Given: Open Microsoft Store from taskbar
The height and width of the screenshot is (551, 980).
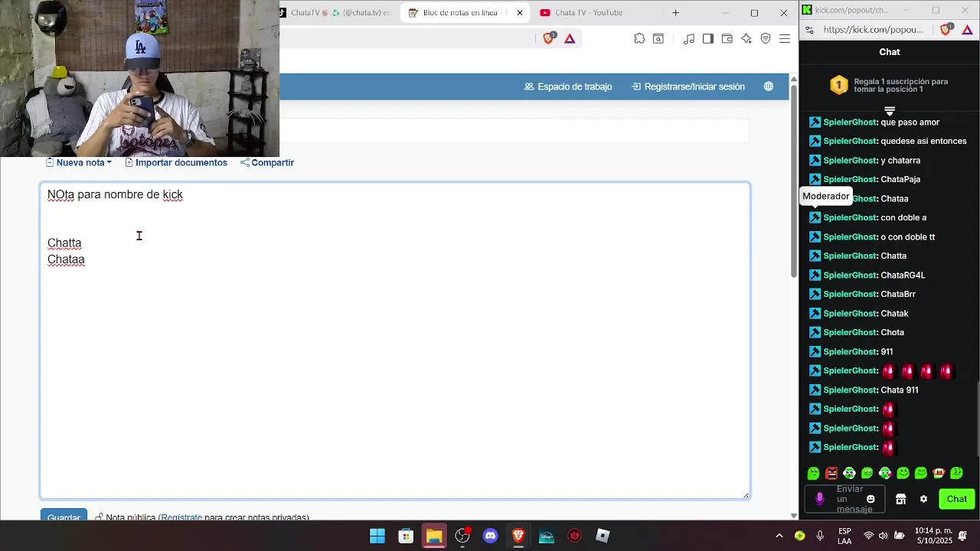Looking at the screenshot, I should point(406,536).
